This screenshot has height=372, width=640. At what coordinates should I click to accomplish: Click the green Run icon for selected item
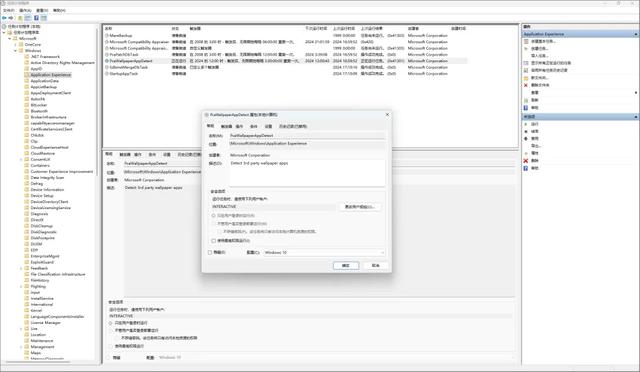click(x=526, y=124)
